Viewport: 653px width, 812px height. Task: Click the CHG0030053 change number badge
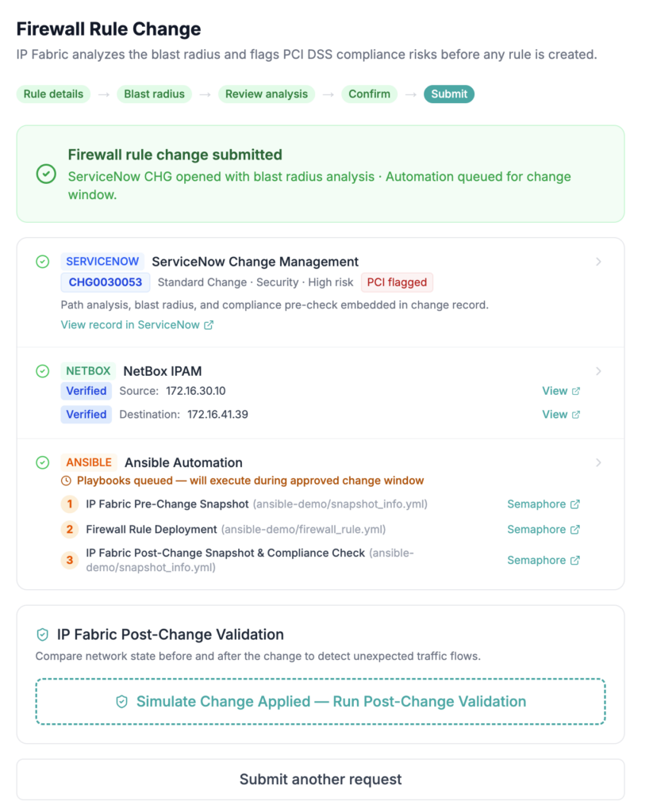click(x=106, y=282)
